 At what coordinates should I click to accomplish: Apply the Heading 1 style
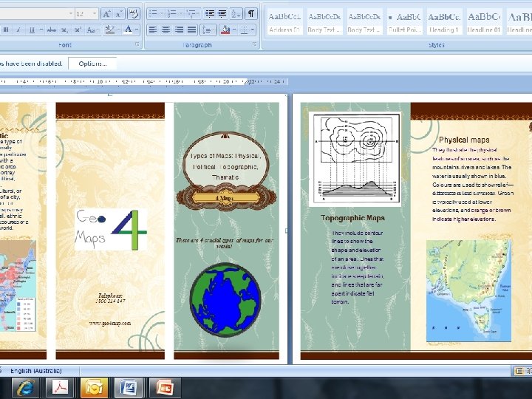pyautogui.click(x=444, y=21)
